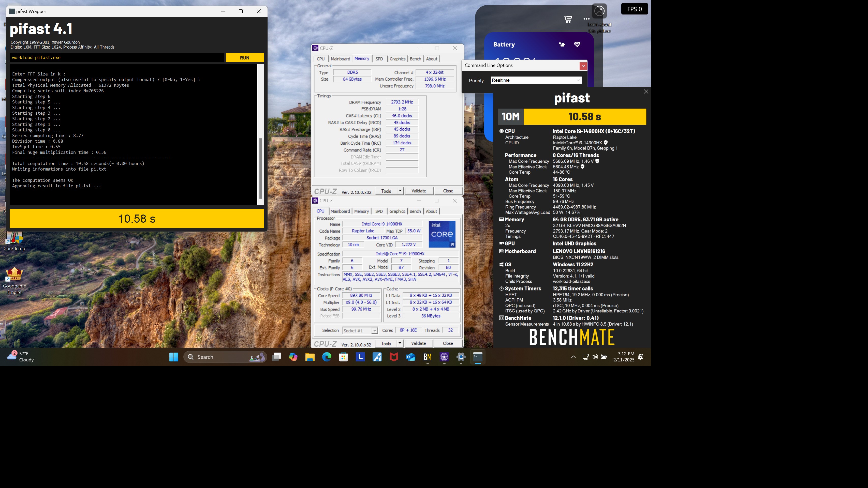This screenshot has width=868, height=488.
Task: Switch to the SPD tab in the CPU-Z window showing Timings
Action: (379, 59)
